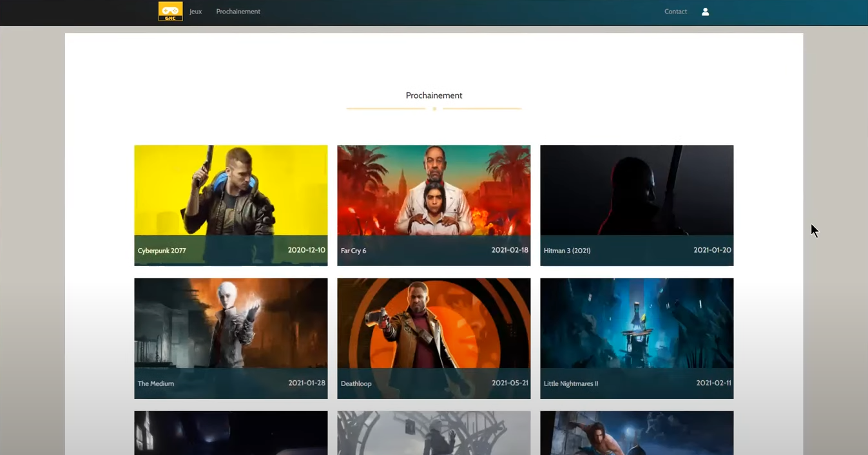Open the Jeux menu item
Screen dimensions: 868x455
195,12
